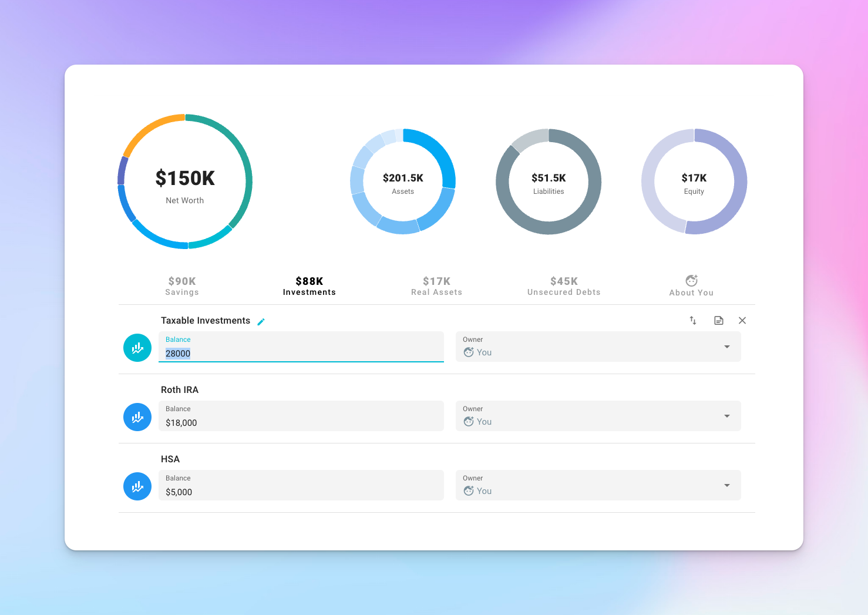Image resolution: width=868 pixels, height=615 pixels.
Task: Select the Real Assets tab
Action: tap(436, 285)
